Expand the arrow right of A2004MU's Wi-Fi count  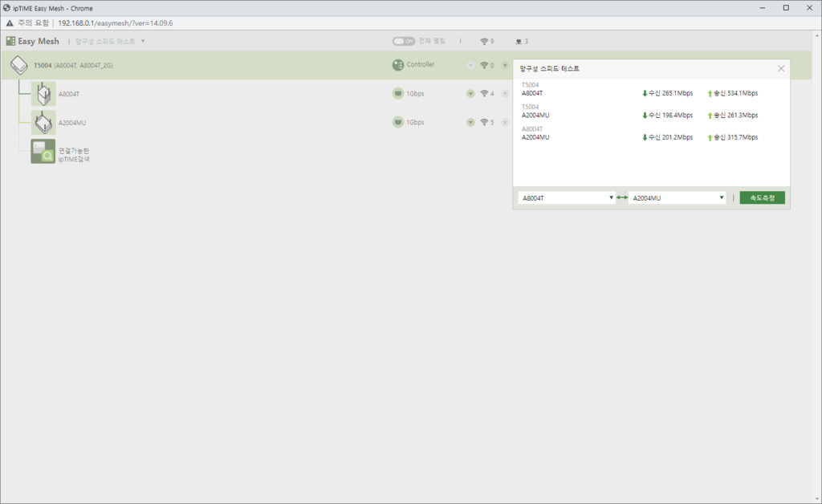[x=505, y=123]
